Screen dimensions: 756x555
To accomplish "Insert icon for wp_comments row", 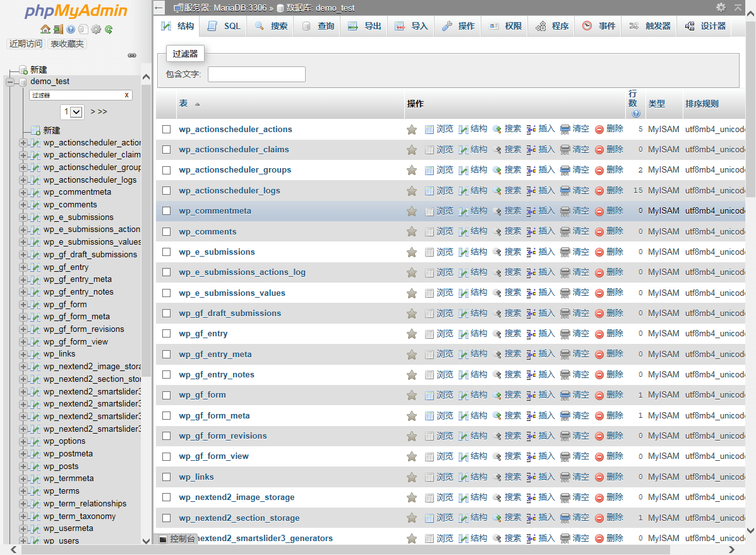I will click(531, 231).
